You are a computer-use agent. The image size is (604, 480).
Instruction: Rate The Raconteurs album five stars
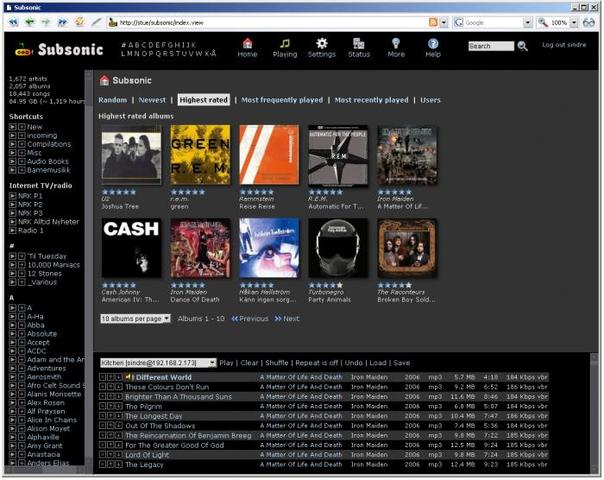(x=408, y=285)
